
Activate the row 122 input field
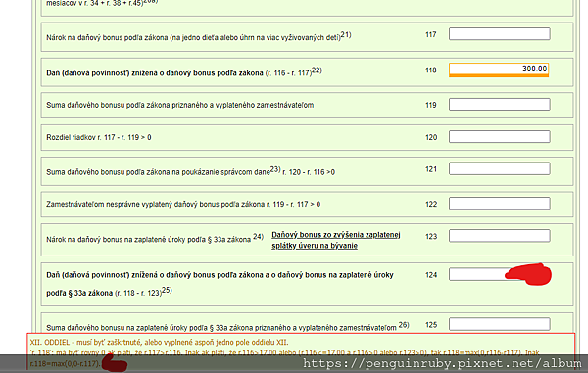pyautogui.click(x=499, y=204)
